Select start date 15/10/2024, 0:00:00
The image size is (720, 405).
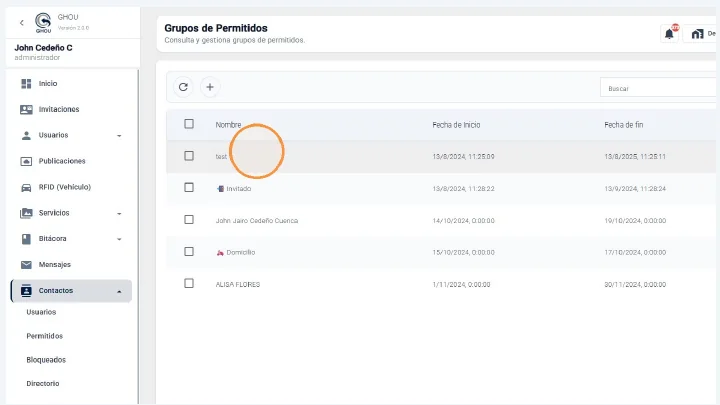tap(463, 253)
